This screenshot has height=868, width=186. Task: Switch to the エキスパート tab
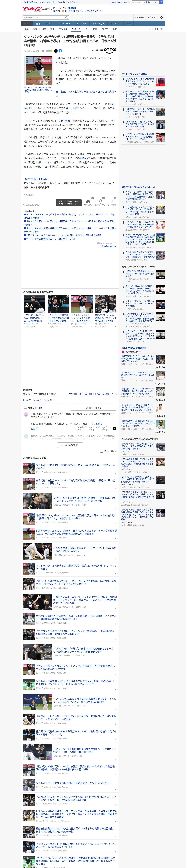[x=64, y=24]
